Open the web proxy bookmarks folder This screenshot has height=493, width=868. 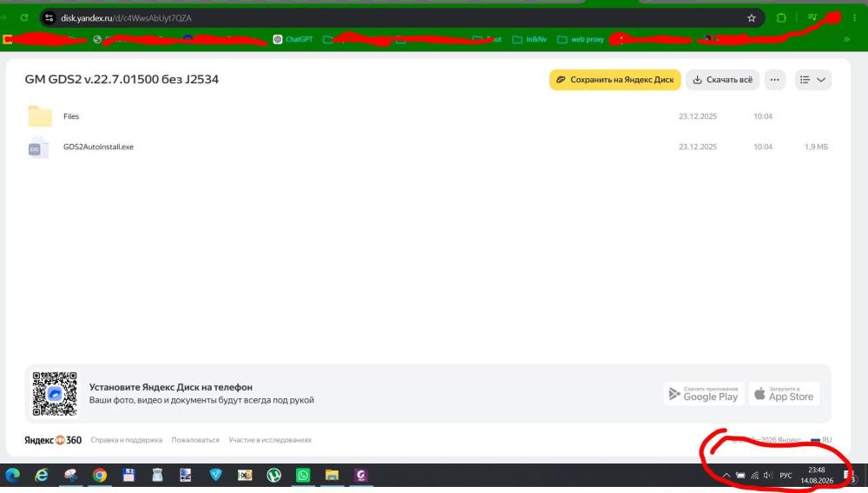(580, 39)
